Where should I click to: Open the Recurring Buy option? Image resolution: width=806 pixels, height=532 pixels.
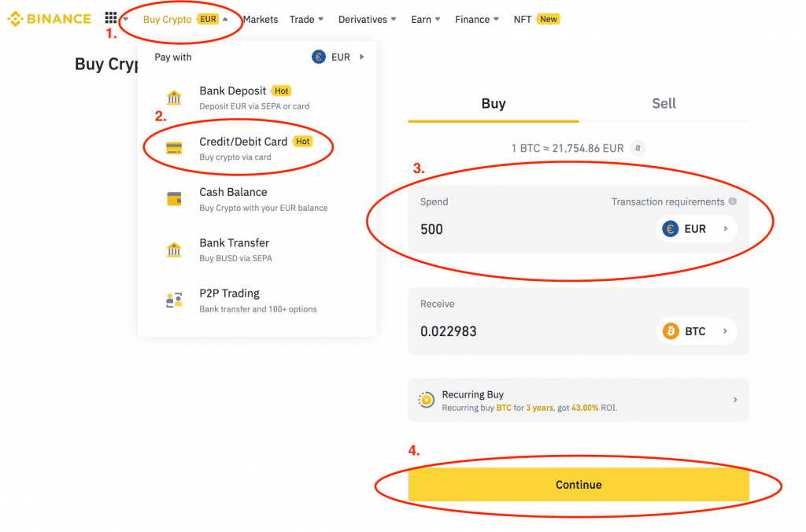click(x=579, y=400)
